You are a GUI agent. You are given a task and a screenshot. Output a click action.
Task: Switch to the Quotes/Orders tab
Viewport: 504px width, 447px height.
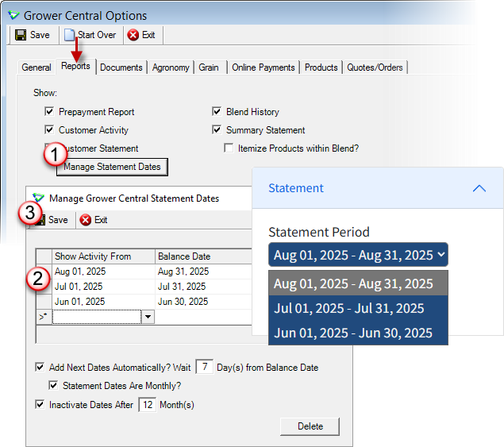tap(375, 67)
